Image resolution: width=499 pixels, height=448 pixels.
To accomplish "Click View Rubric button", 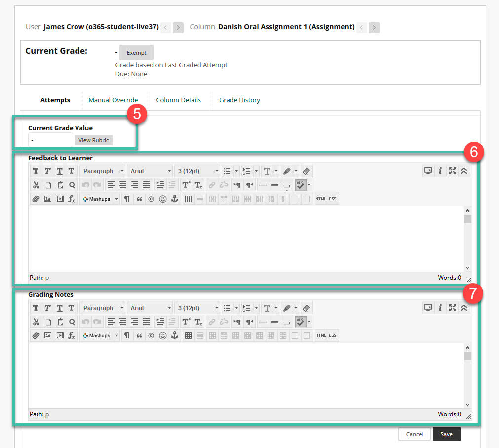I will pos(94,140).
